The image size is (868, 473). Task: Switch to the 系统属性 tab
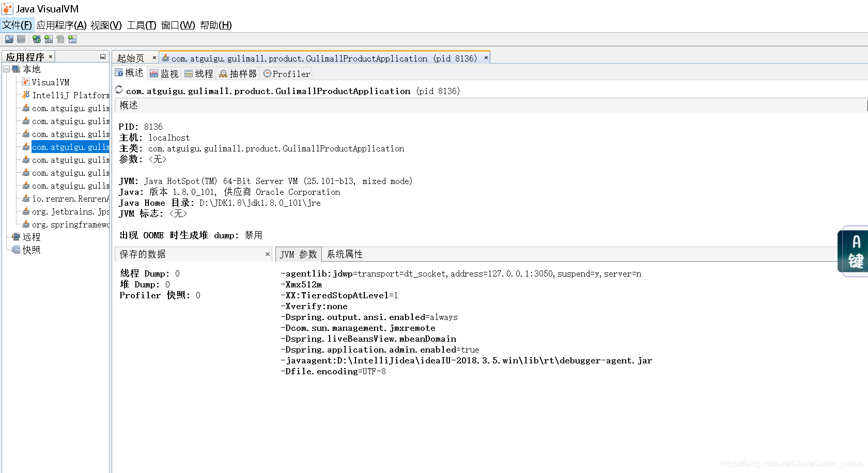click(x=345, y=254)
